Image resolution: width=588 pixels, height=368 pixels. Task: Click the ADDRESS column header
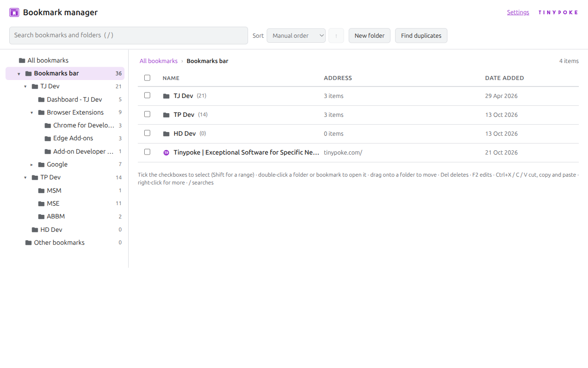(338, 78)
